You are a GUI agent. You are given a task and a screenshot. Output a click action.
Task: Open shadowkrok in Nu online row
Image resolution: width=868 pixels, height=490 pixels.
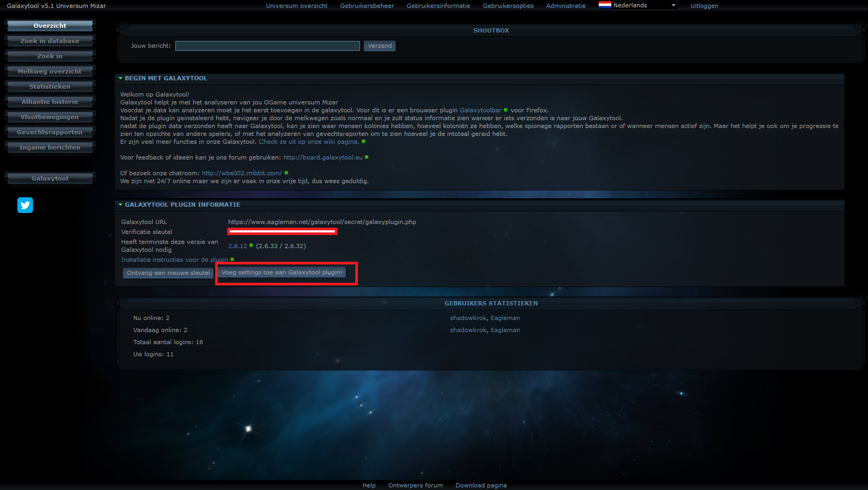pos(469,318)
